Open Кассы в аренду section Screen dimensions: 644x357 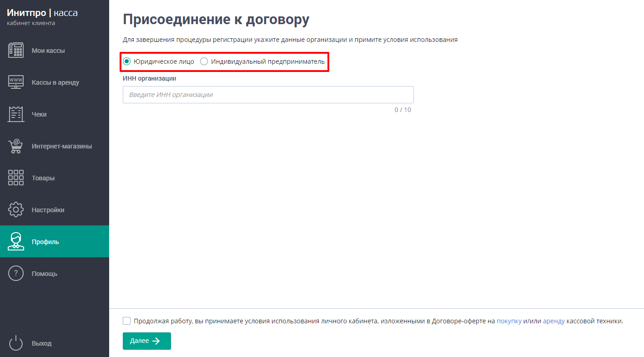point(55,82)
